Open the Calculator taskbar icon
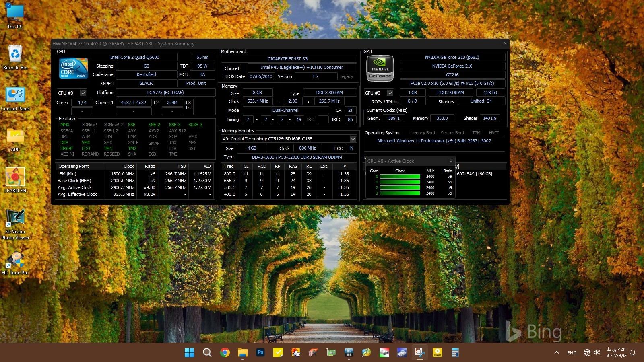 (455, 352)
